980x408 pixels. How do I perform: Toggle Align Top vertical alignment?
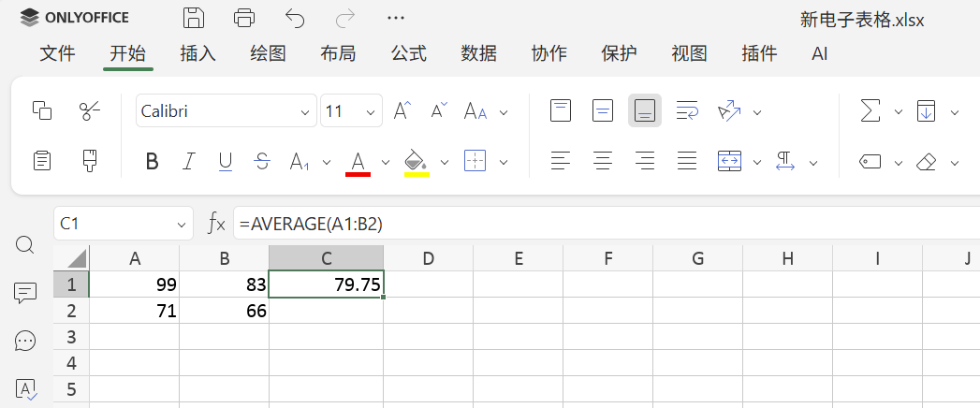(561, 110)
